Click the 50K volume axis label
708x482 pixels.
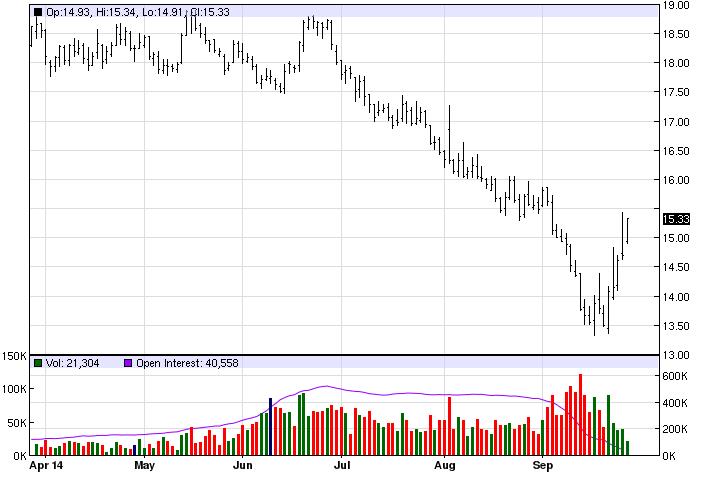point(17,423)
